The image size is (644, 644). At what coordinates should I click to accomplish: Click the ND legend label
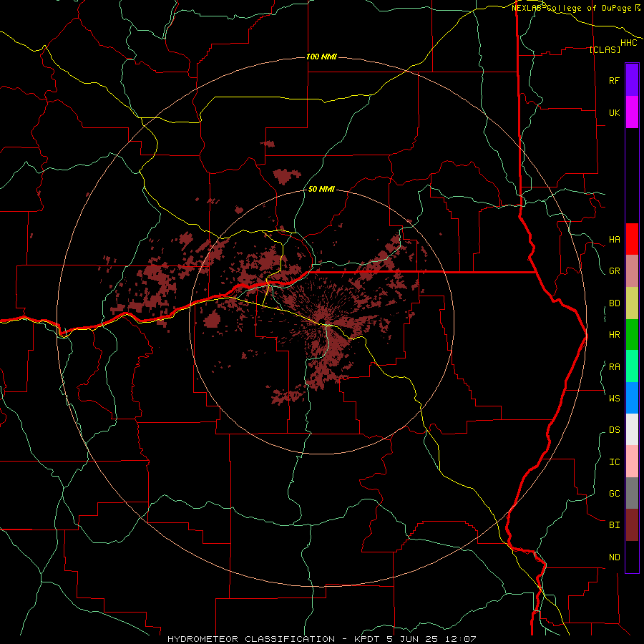pos(614,557)
